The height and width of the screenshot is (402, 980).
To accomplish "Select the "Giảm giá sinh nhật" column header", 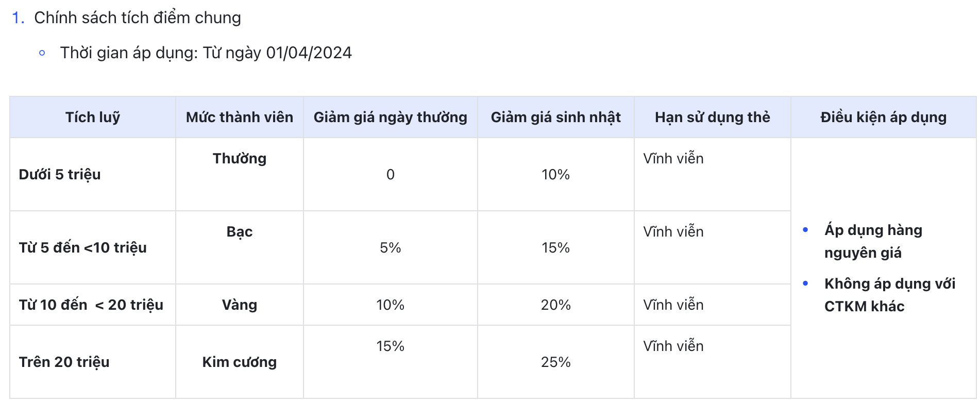I will tap(555, 118).
